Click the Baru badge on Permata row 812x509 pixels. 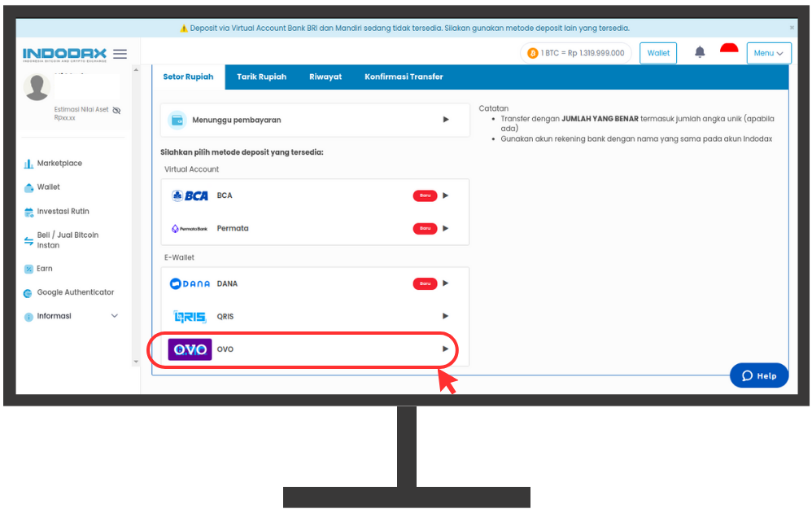point(426,228)
